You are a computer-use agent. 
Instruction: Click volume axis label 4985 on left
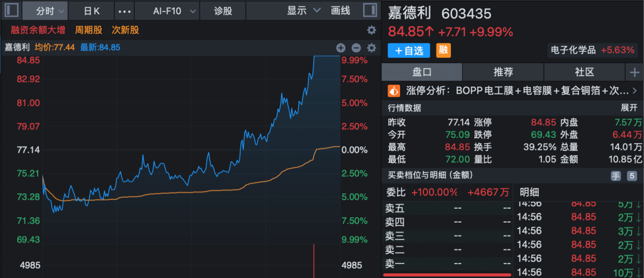point(30,265)
